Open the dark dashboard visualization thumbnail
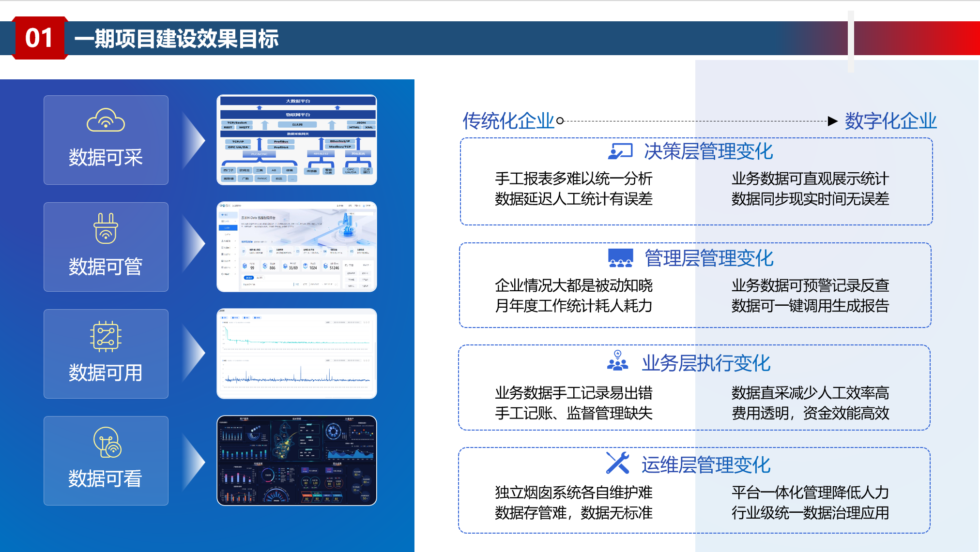 (x=296, y=461)
